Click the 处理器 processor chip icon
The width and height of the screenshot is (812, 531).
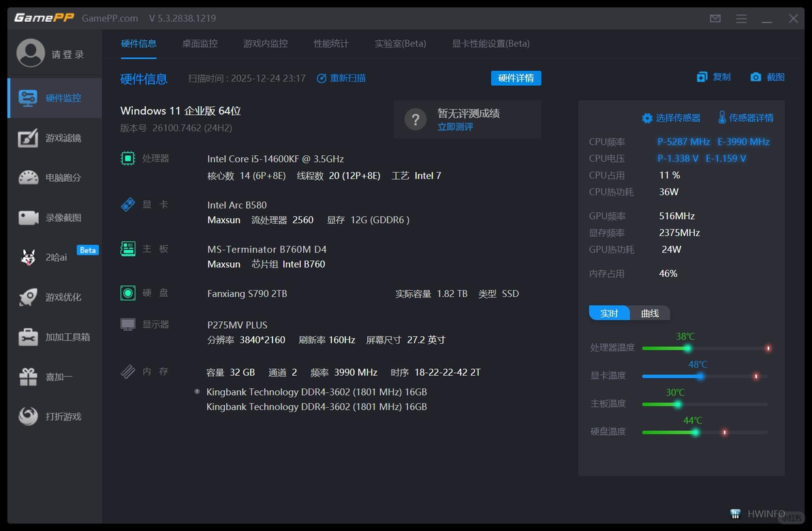click(128, 159)
